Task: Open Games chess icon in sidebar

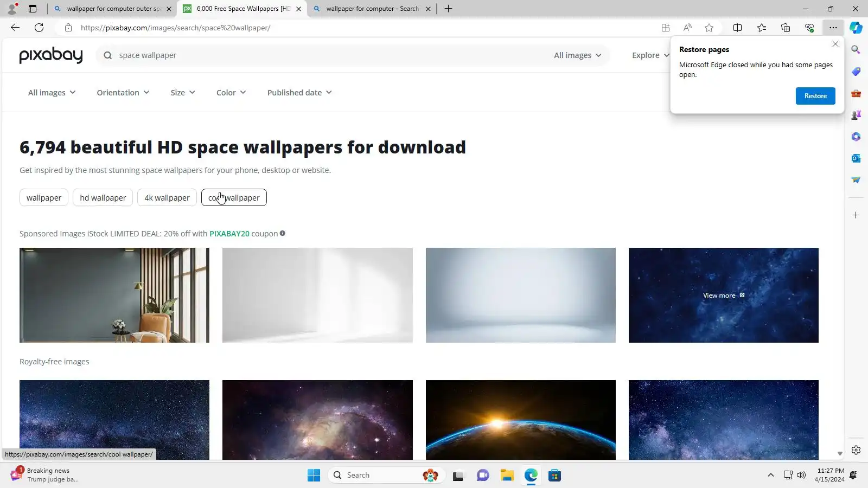Action: [x=856, y=115]
